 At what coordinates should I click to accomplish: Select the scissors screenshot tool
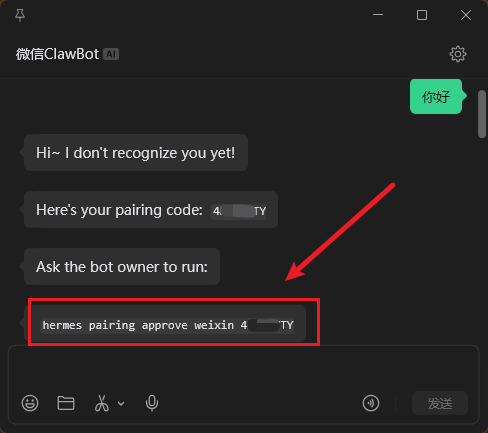pyautogui.click(x=102, y=403)
